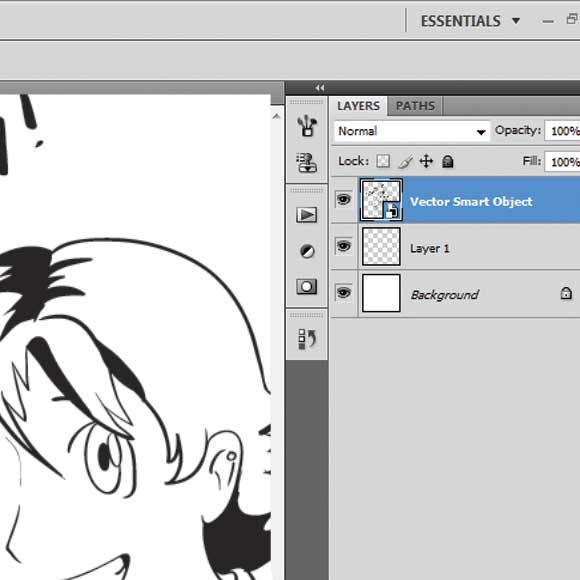
Task: Toggle visibility of Layer 1
Action: click(x=344, y=246)
